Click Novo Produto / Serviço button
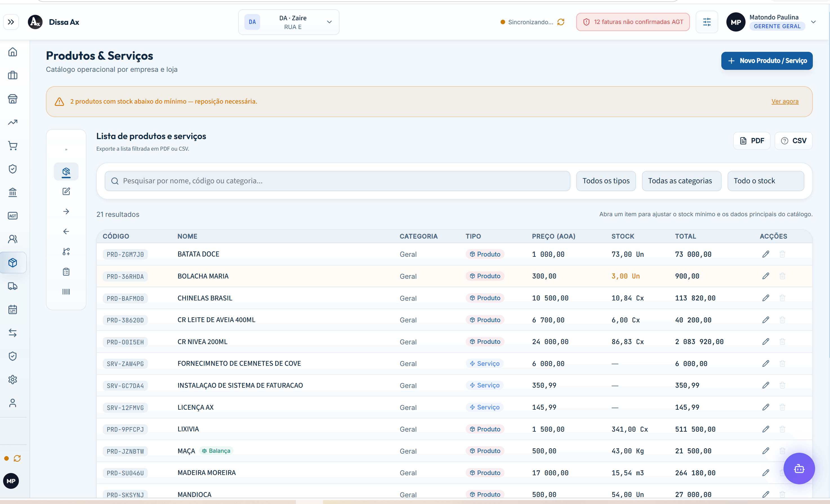The image size is (830, 504). pos(767,61)
